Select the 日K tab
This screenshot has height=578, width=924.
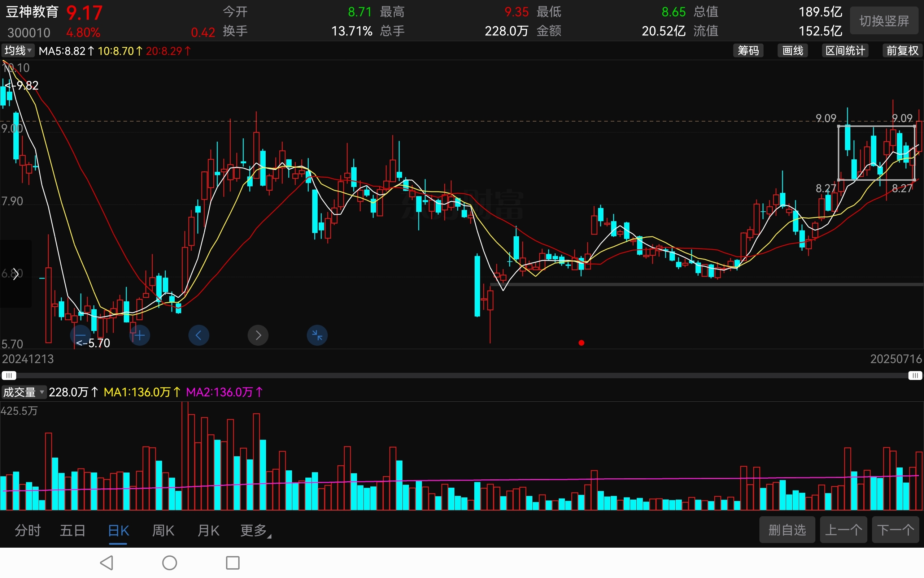[x=118, y=530]
